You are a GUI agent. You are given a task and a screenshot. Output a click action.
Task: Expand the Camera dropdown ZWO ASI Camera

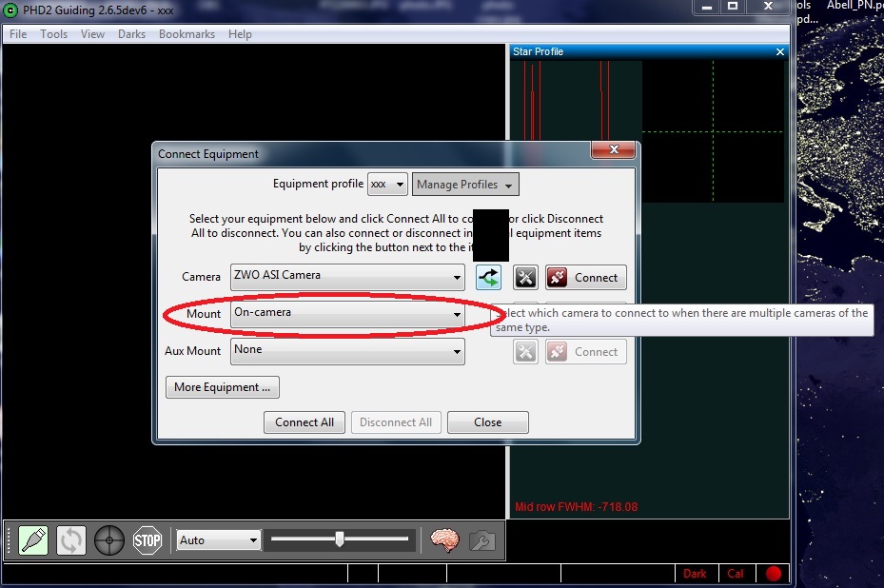point(347,277)
